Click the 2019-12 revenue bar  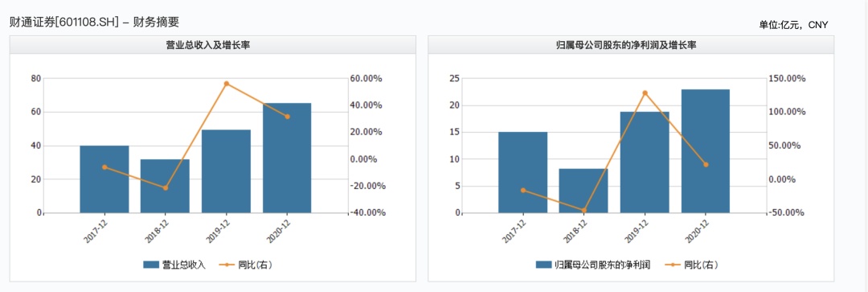[x=226, y=171]
